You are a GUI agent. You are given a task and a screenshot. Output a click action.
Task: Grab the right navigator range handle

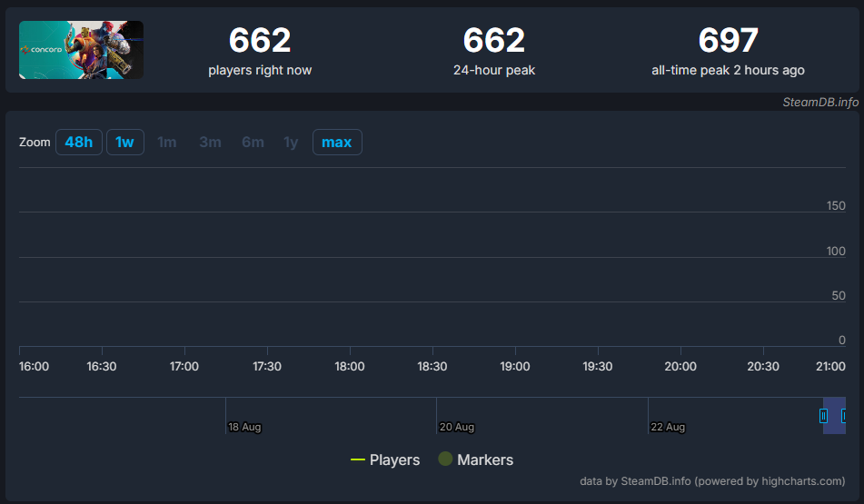coord(844,416)
